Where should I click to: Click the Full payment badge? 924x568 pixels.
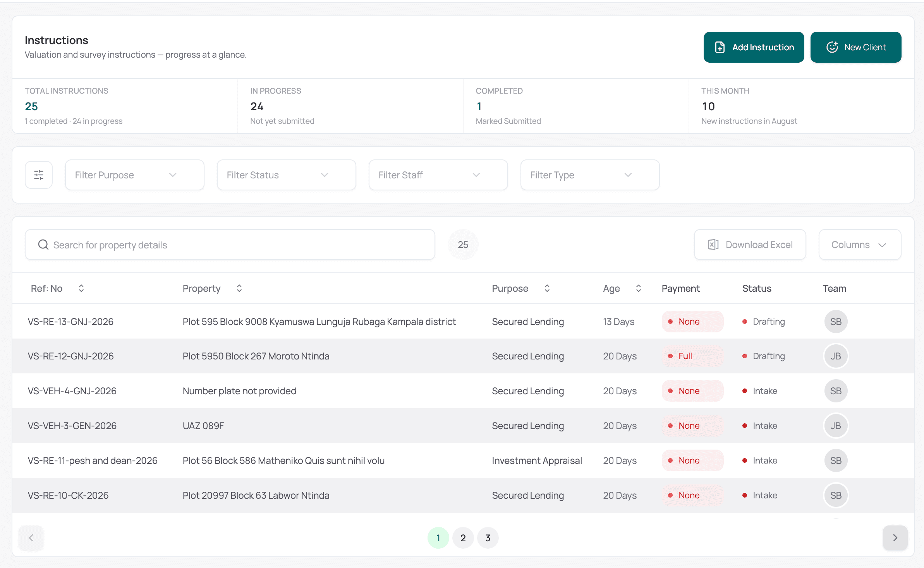click(x=692, y=356)
